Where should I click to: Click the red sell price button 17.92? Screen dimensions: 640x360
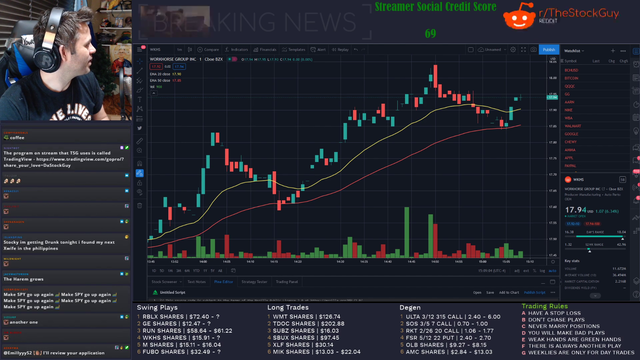click(156, 67)
